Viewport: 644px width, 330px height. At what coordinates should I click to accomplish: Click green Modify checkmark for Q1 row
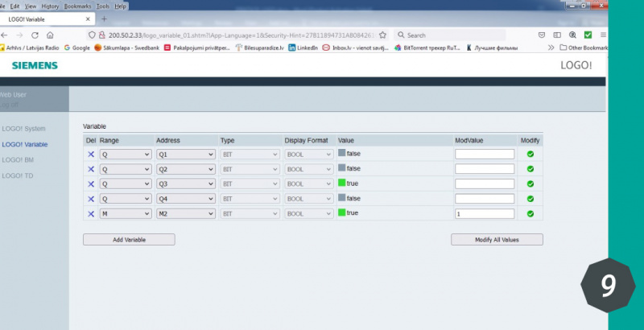[530, 154]
